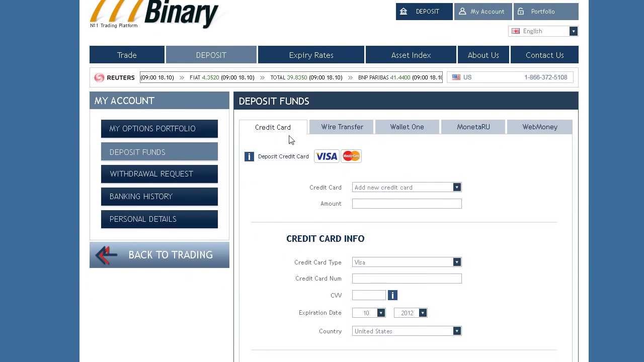Open the expiration year dropdown
Image resolution: width=644 pixels, height=362 pixels.
pos(411,313)
